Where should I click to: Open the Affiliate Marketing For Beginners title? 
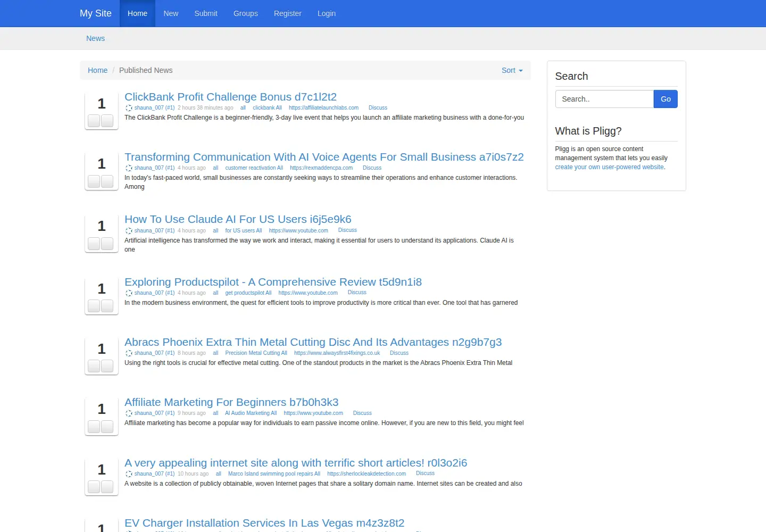(231, 402)
